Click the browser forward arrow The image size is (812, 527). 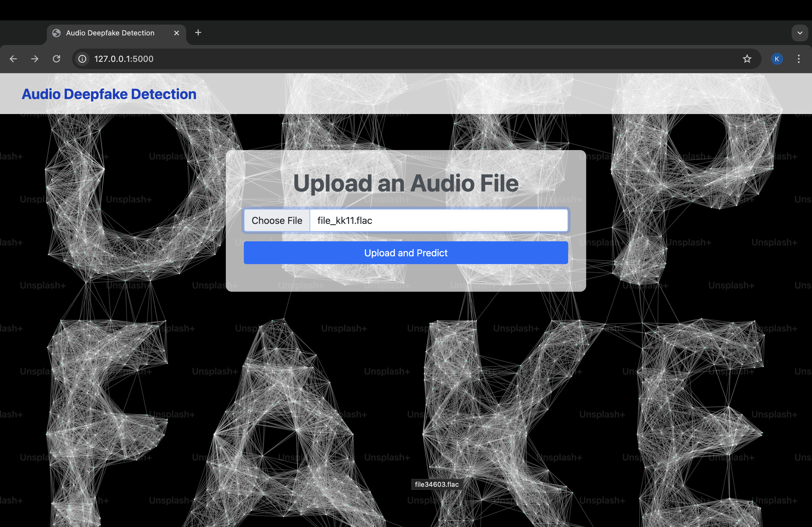[x=35, y=59]
